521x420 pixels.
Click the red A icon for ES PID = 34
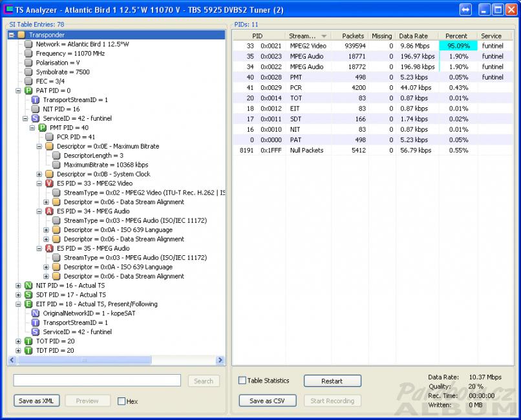coord(49,211)
